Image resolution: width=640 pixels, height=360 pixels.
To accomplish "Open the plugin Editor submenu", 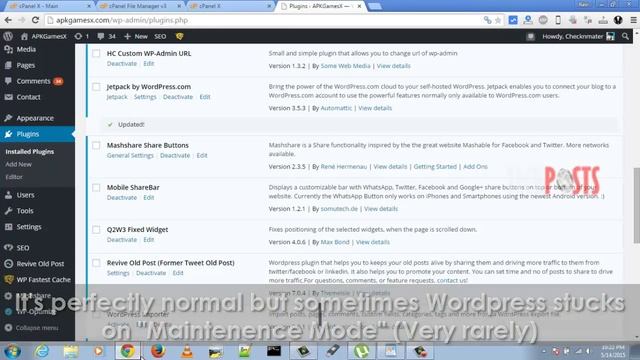I will 14,177.
